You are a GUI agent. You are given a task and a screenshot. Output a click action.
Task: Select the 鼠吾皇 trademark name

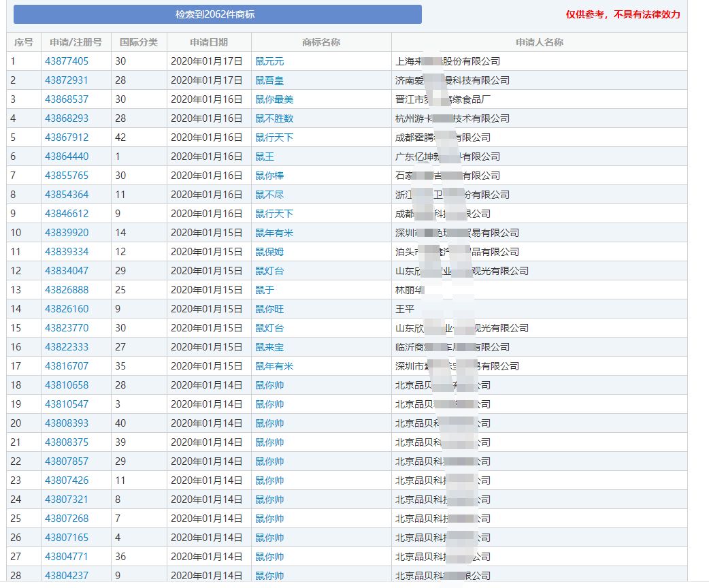coord(269,80)
